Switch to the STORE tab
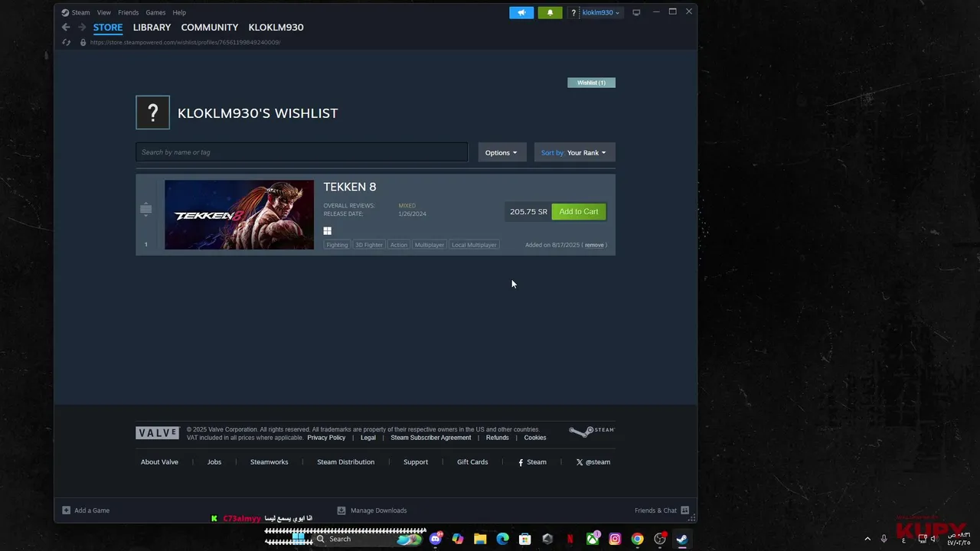Screen dimensions: 980x551 point(108,28)
